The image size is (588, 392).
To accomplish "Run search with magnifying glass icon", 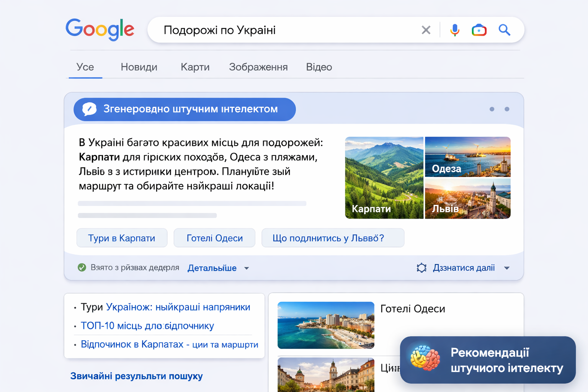I will [x=505, y=30].
